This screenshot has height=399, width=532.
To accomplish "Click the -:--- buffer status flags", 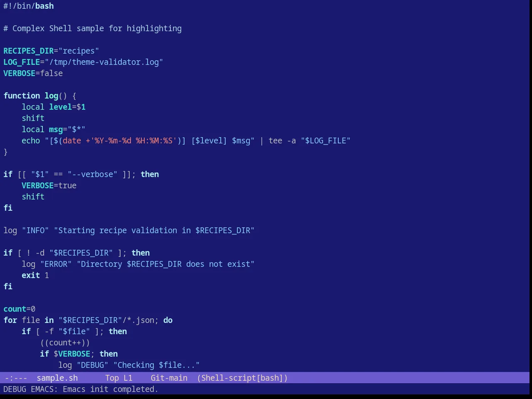I will (x=16, y=378).
